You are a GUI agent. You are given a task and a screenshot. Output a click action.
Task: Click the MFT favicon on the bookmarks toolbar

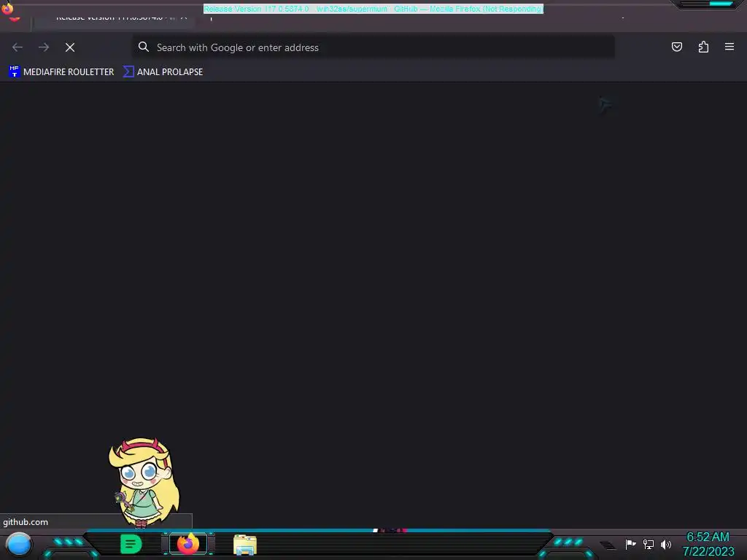(x=15, y=72)
